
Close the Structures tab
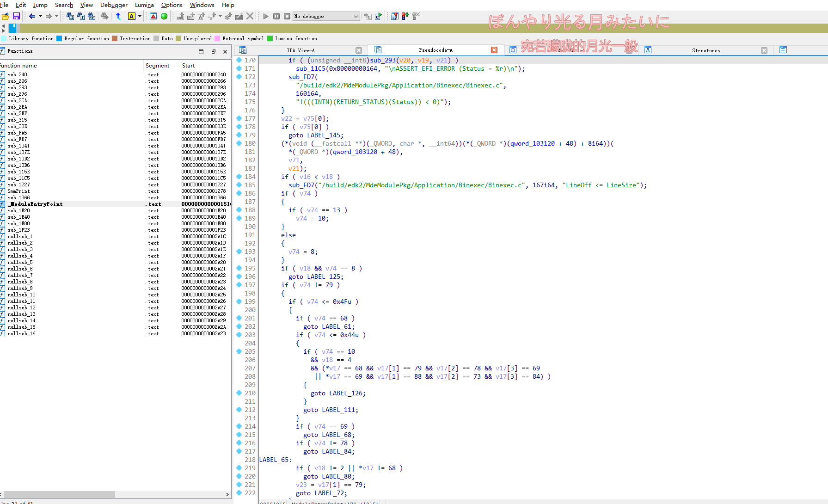click(x=764, y=50)
